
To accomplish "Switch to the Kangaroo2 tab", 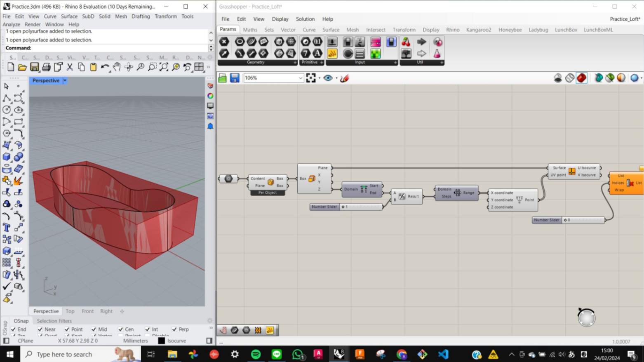I will click(479, 30).
